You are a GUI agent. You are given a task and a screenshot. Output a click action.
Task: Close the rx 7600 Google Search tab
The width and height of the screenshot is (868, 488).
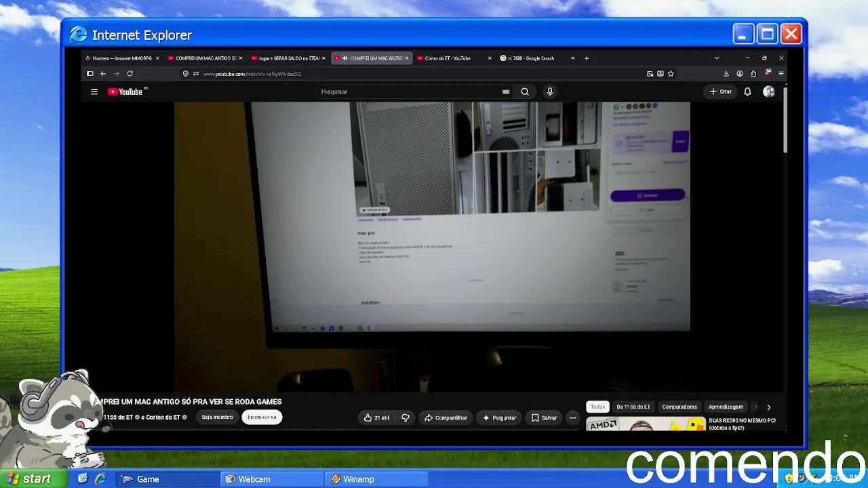click(572, 58)
